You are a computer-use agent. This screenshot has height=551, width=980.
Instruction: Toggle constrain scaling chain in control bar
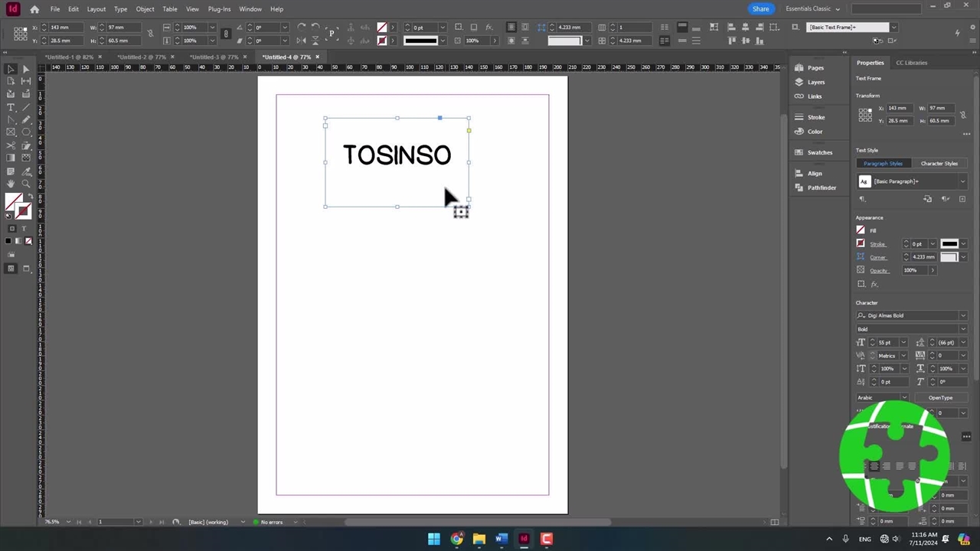click(226, 34)
